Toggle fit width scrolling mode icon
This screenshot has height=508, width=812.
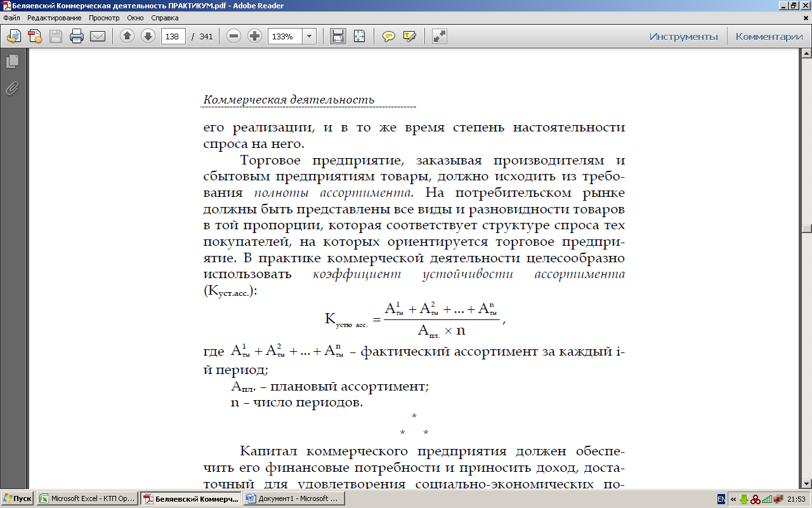338,36
